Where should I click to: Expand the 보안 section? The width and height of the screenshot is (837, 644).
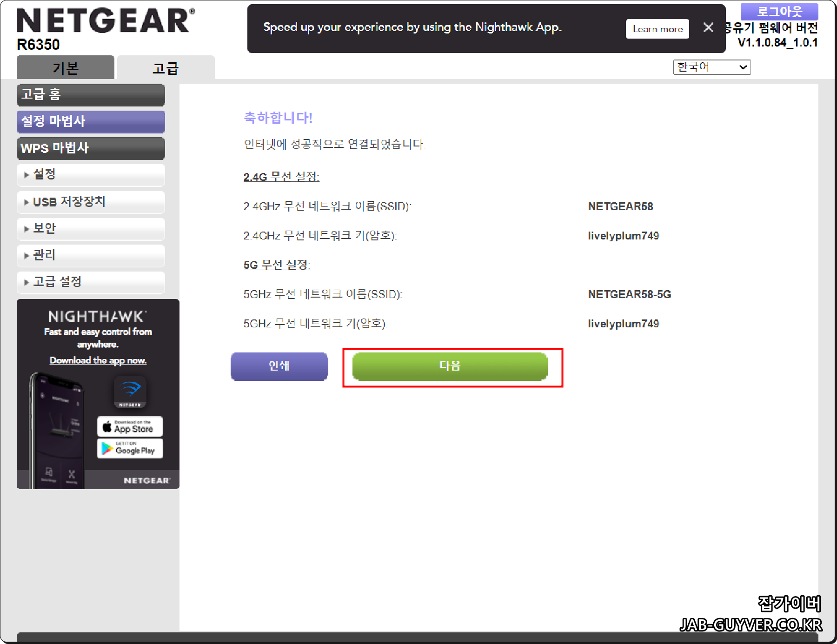[x=91, y=229]
